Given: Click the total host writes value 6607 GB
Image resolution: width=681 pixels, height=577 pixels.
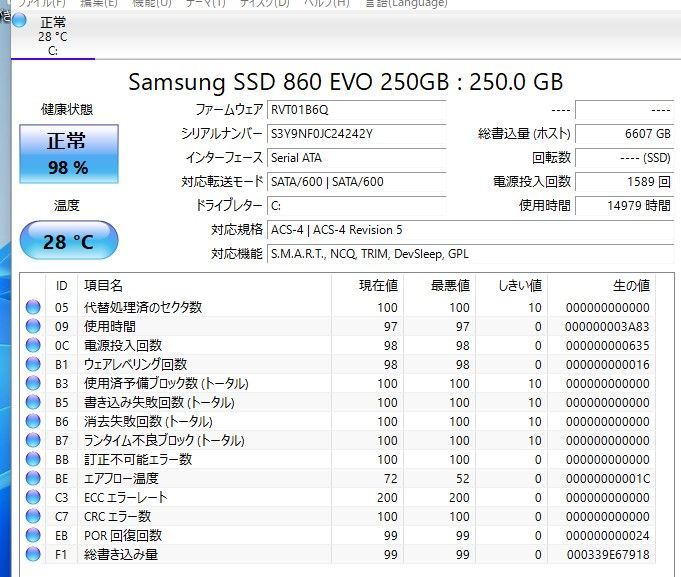Looking at the screenshot, I should 625,134.
